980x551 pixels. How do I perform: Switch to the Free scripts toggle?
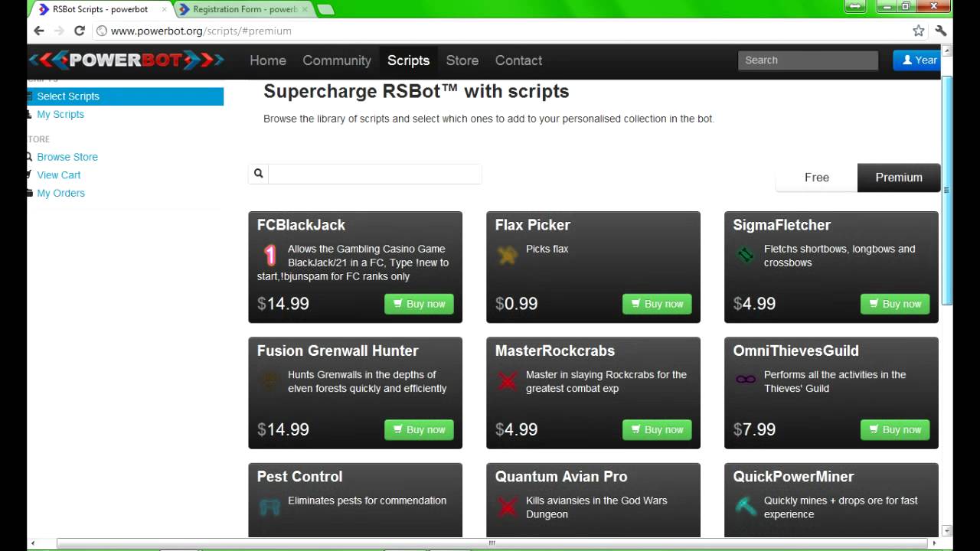coord(817,178)
